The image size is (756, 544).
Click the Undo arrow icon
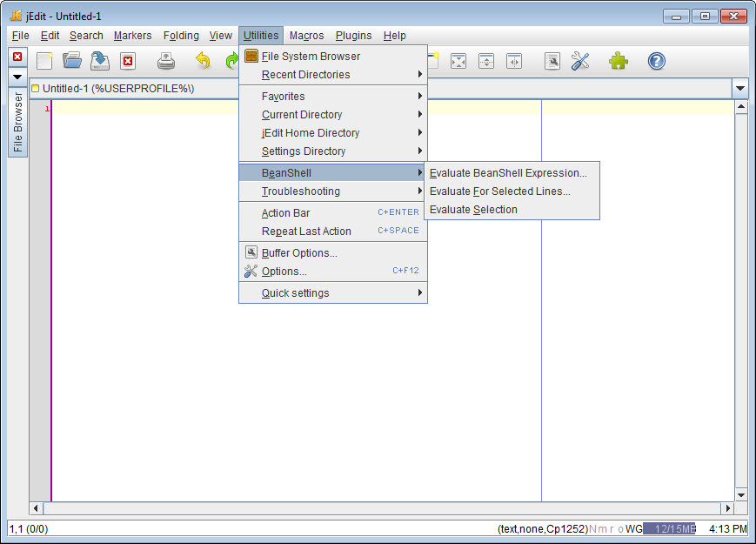(x=203, y=61)
